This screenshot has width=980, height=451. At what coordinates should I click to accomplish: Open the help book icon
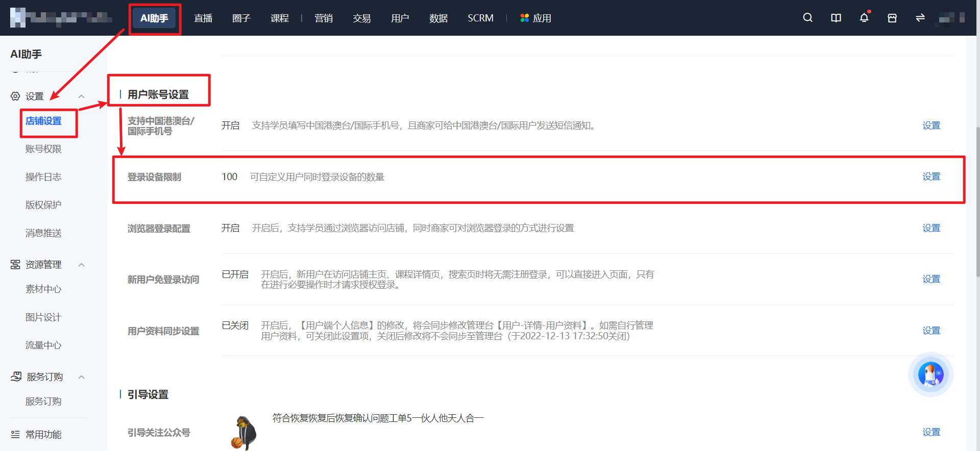836,18
